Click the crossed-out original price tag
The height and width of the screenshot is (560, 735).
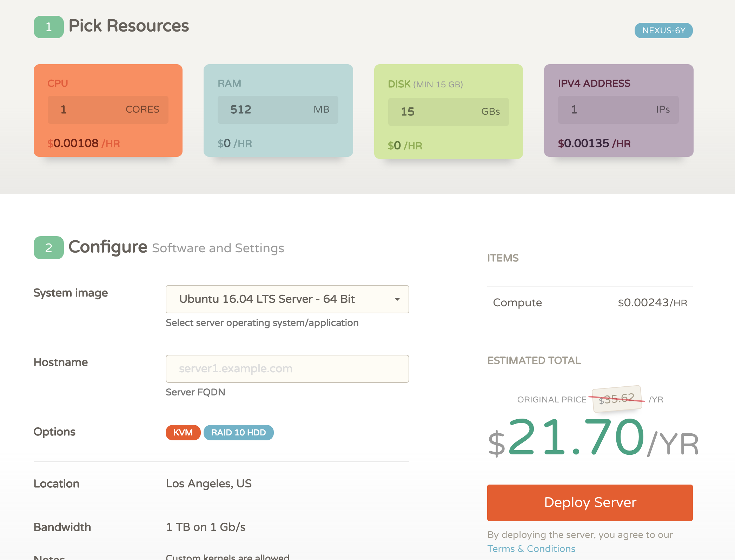[x=617, y=399]
